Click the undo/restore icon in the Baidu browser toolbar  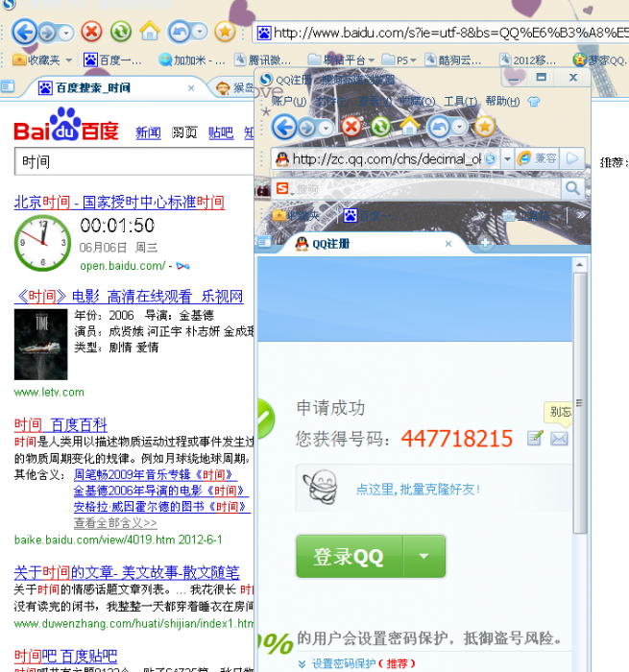(179, 32)
